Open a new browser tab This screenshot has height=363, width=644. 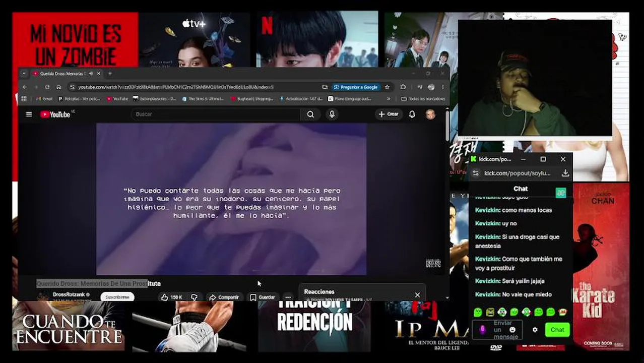coord(110,74)
